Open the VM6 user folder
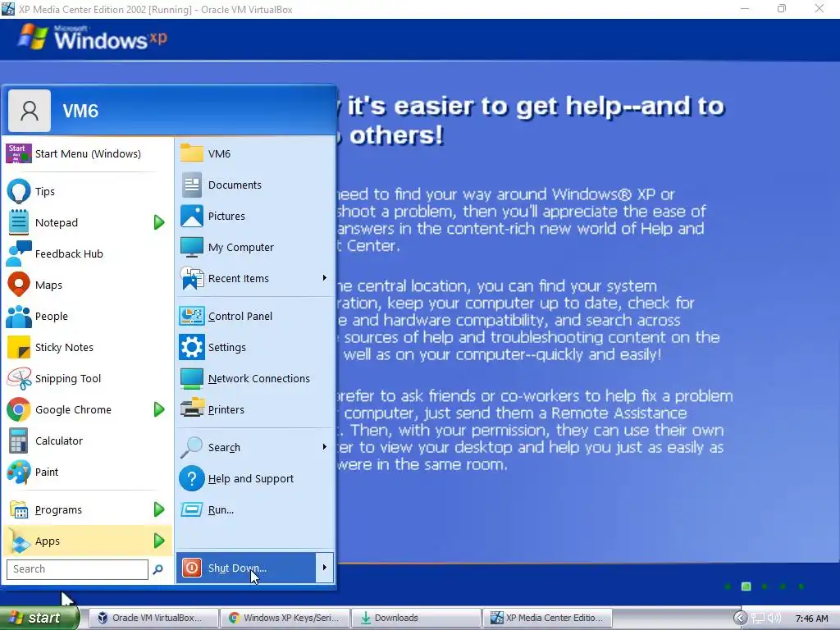840x630 pixels. pos(254,153)
